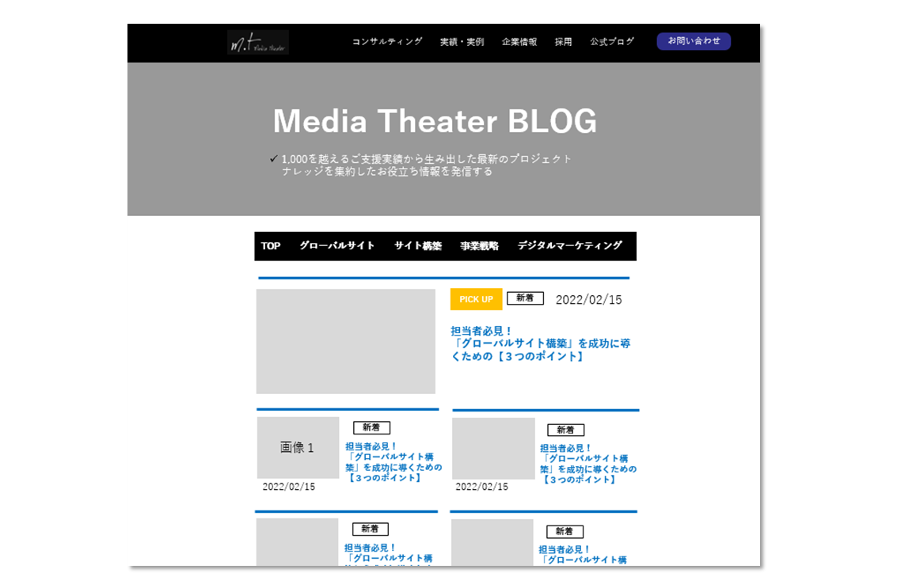Click the 新着 badge beside 画像 1 thumbnail
Screen dimensions: 924x588
click(371, 427)
